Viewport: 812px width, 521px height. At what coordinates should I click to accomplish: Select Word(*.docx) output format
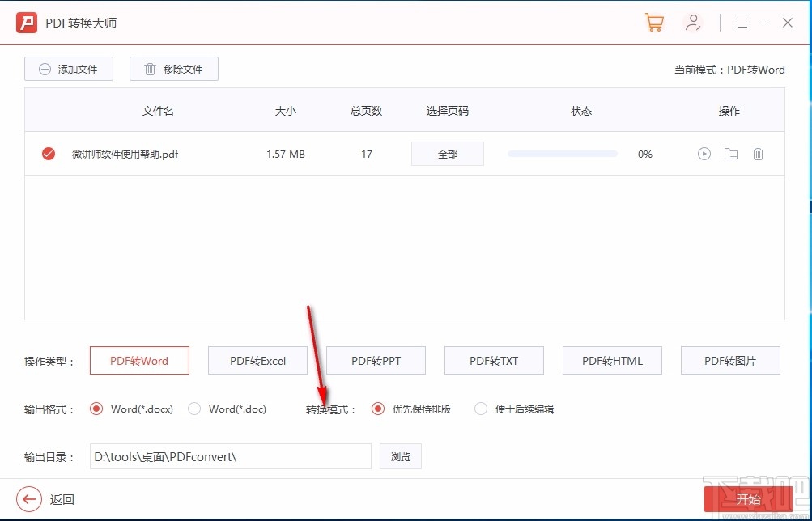(x=98, y=409)
